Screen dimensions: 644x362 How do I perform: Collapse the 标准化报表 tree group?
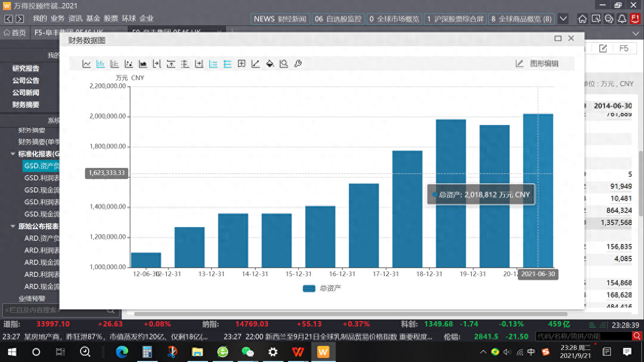pyautogui.click(x=13, y=154)
